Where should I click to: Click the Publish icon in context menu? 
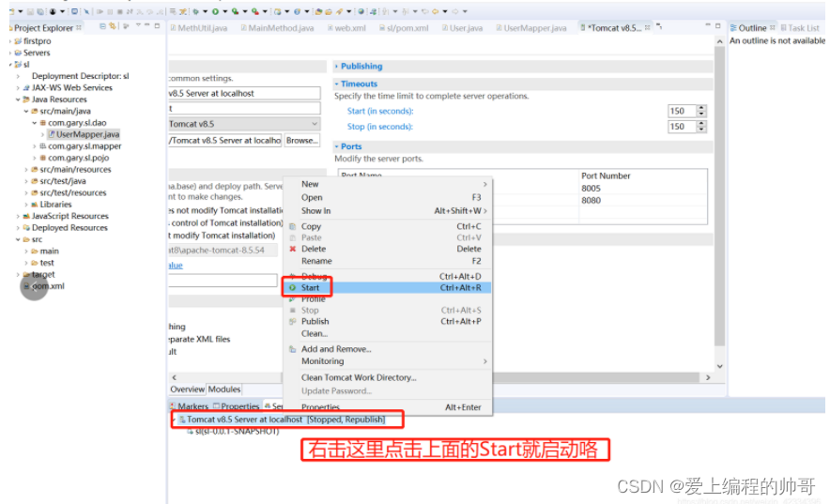(292, 322)
